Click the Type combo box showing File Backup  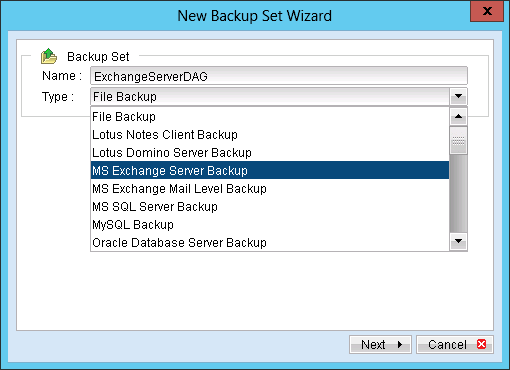279,97
